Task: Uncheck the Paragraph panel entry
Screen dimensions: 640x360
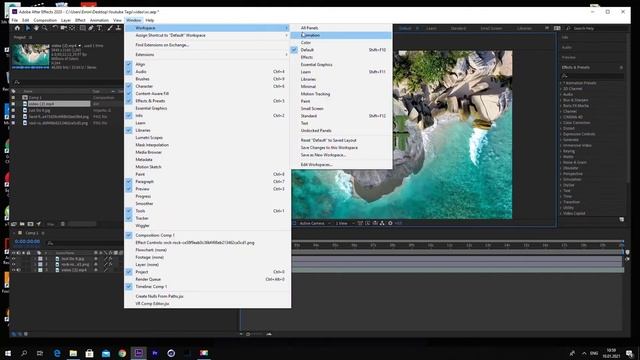Action: pyautogui.click(x=207, y=182)
